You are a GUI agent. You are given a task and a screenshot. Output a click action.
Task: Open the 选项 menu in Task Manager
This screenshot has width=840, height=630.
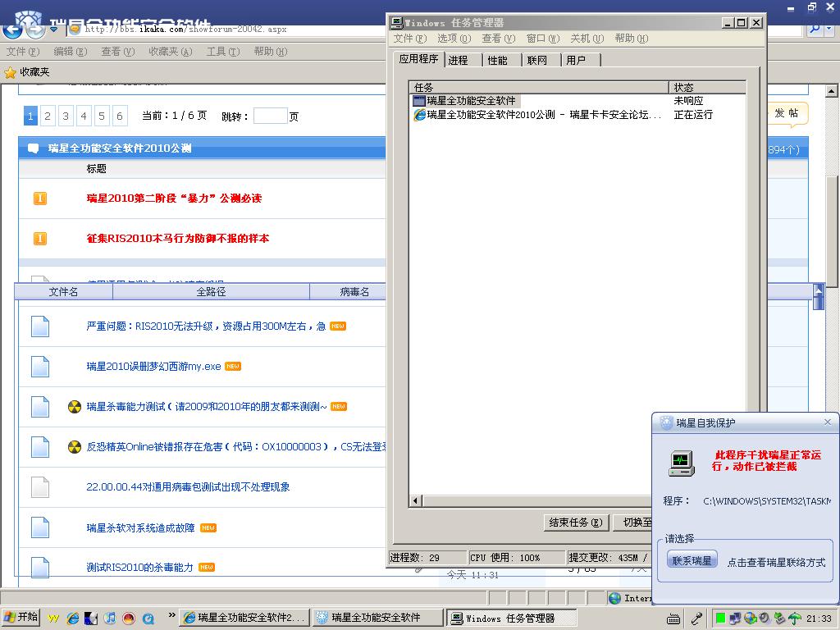(x=453, y=39)
